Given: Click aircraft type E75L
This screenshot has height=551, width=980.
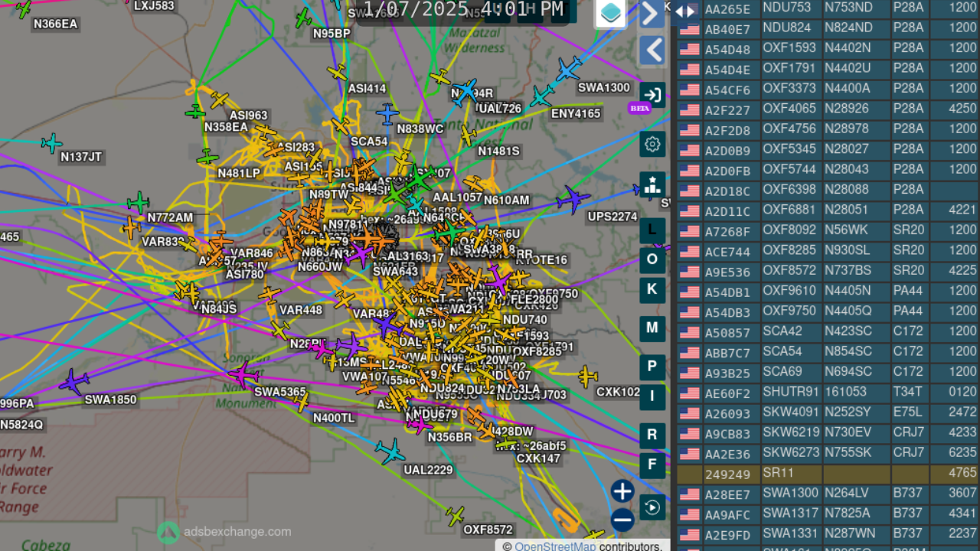Looking at the screenshot, I should [x=908, y=412].
